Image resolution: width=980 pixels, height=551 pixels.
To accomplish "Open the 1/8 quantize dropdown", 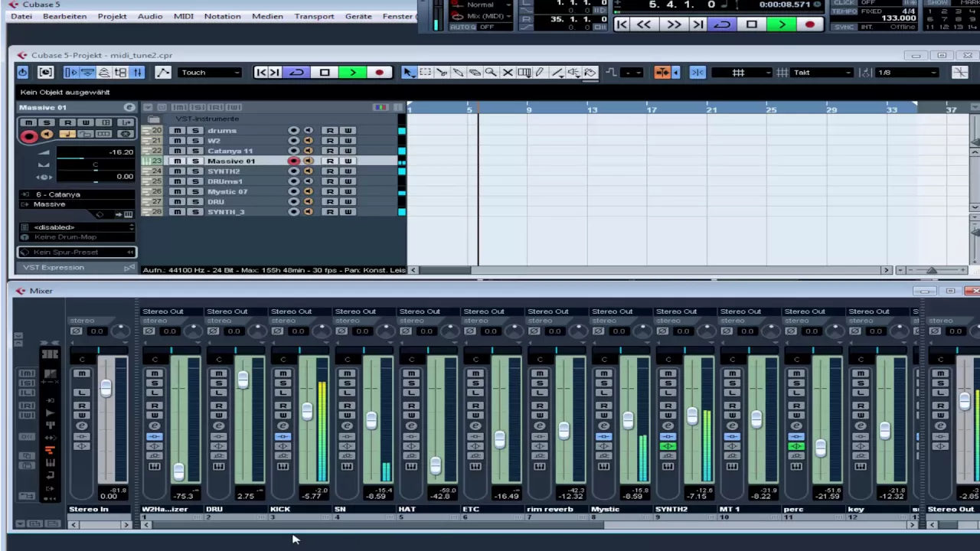I will pyautogui.click(x=907, y=73).
